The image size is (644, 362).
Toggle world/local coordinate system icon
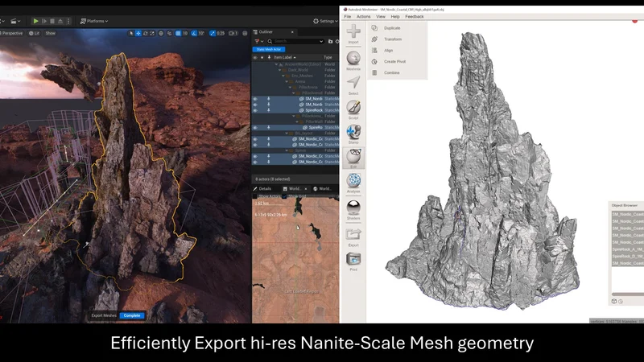coord(161,33)
